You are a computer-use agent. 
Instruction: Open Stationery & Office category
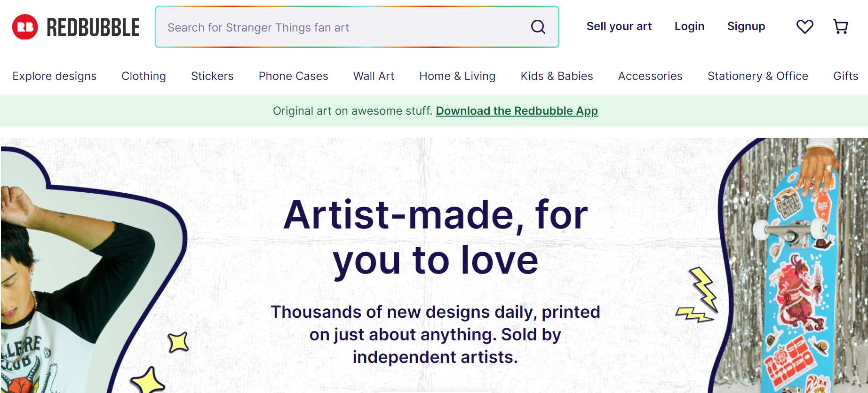pos(757,76)
